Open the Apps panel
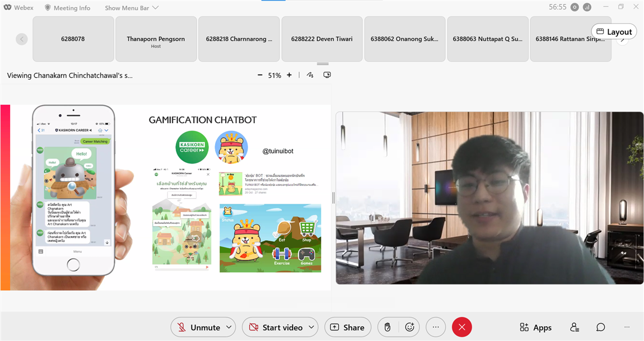The image size is (644, 341). click(x=535, y=327)
